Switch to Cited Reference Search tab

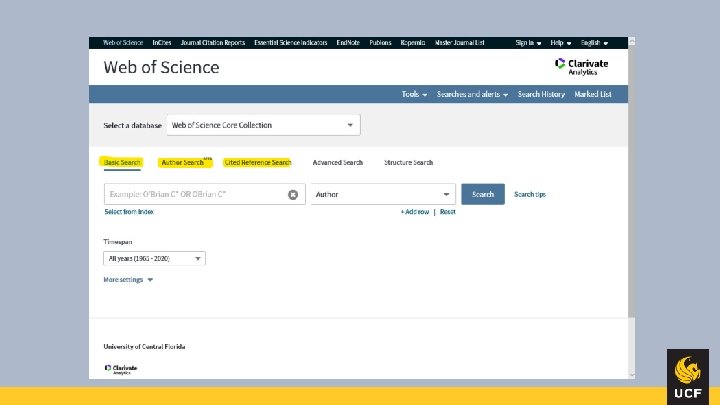[258, 163]
